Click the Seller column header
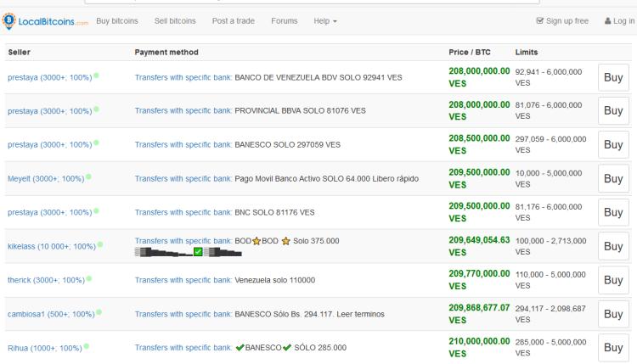This screenshot has width=637, height=364. [19, 53]
